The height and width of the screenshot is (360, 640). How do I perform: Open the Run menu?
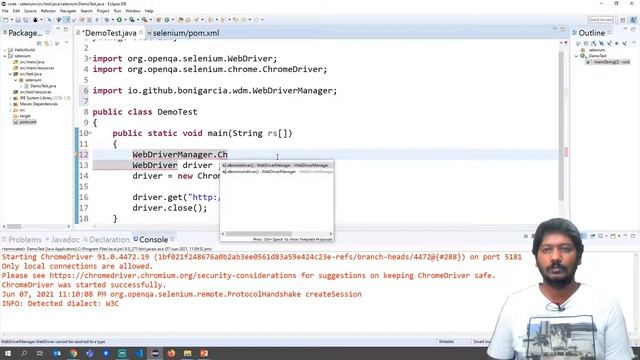pos(118,11)
